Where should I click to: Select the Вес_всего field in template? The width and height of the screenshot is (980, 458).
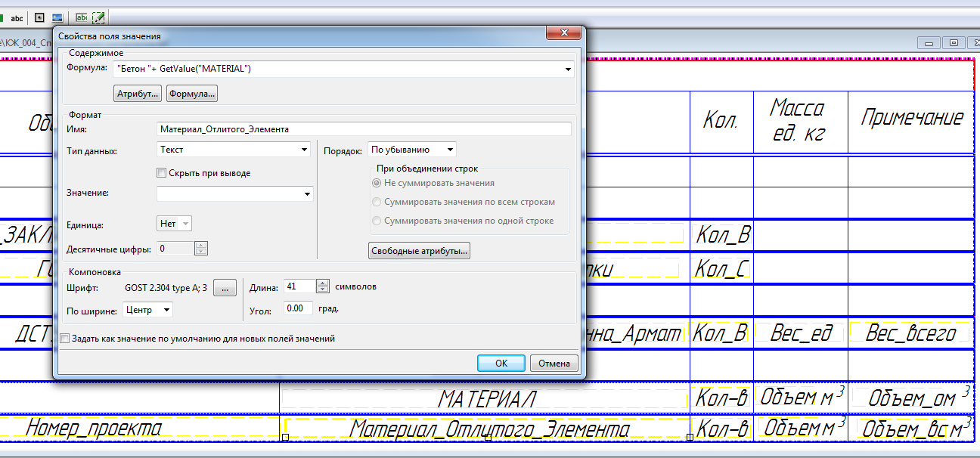coord(910,333)
